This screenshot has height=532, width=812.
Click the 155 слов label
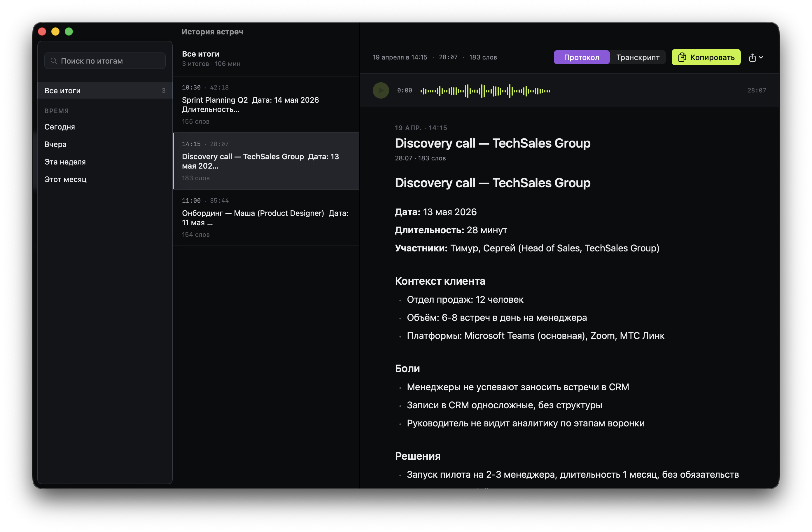tap(195, 122)
